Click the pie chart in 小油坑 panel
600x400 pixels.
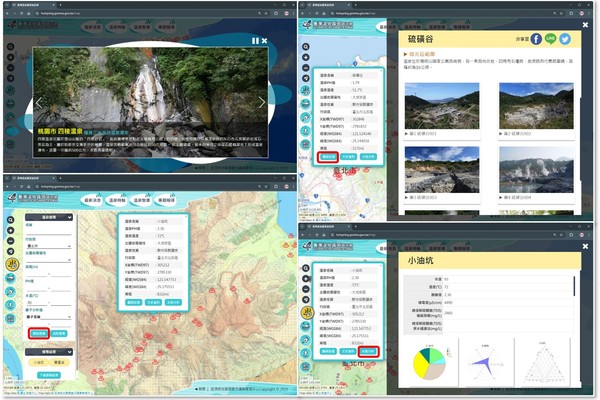[x=429, y=363]
